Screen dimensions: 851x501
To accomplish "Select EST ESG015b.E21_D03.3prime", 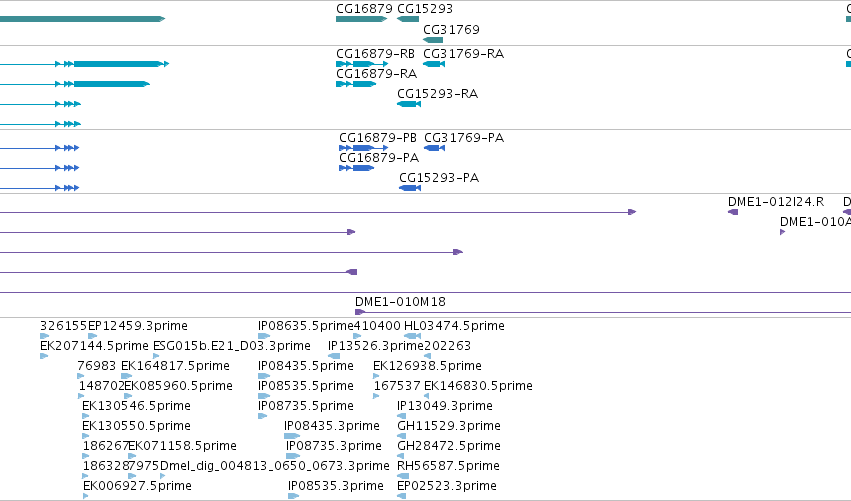I will coord(232,346).
